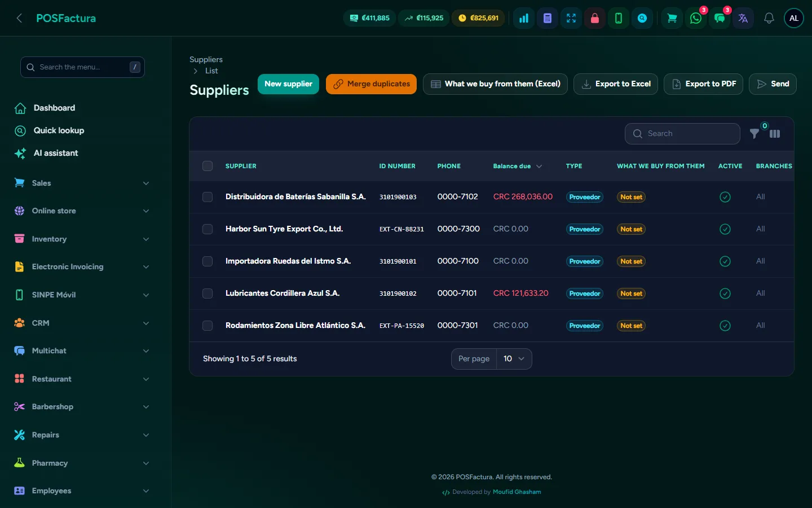The width and height of the screenshot is (812, 508).
Task: Check the Lubricantes Cordillera Azul row checkbox
Action: [208, 294]
